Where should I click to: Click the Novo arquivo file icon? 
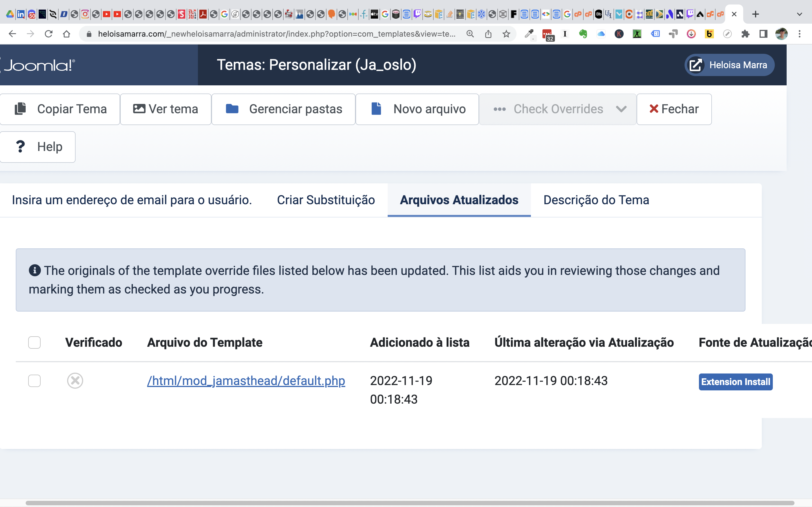376,109
